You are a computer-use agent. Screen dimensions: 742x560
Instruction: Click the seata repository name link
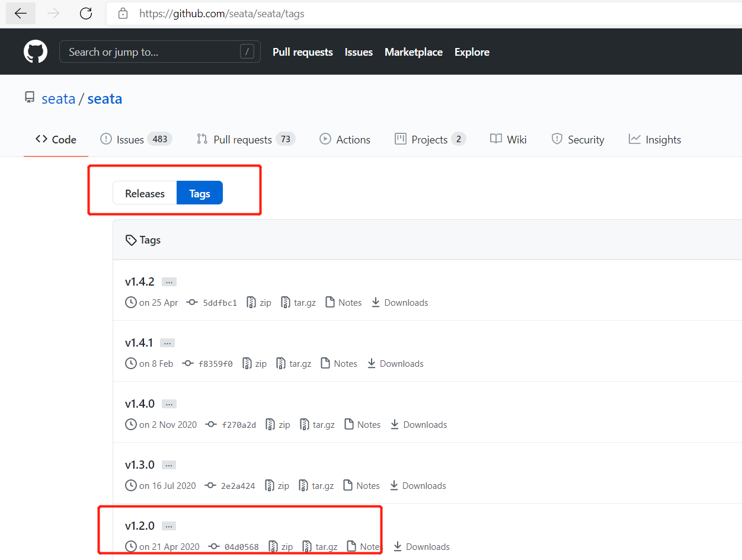click(x=105, y=98)
